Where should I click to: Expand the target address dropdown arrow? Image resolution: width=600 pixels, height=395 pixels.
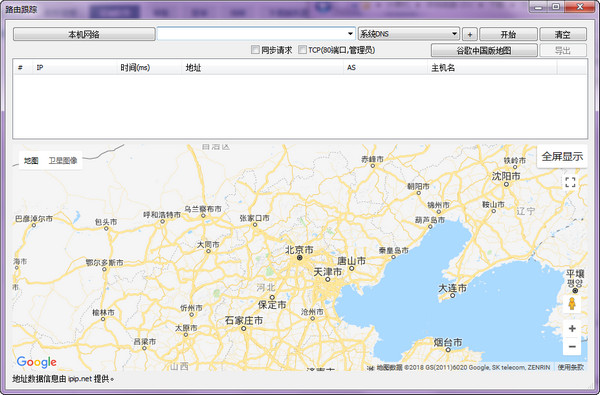tap(350, 34)
